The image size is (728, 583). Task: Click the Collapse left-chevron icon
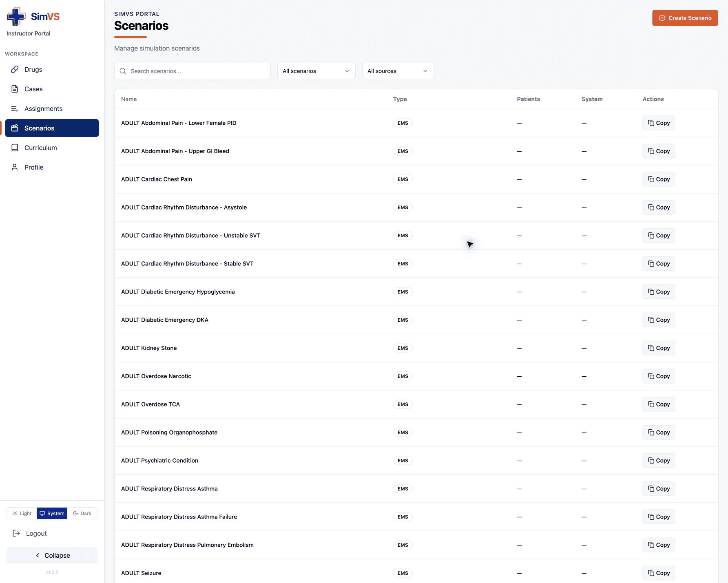(x=38, y=555)
